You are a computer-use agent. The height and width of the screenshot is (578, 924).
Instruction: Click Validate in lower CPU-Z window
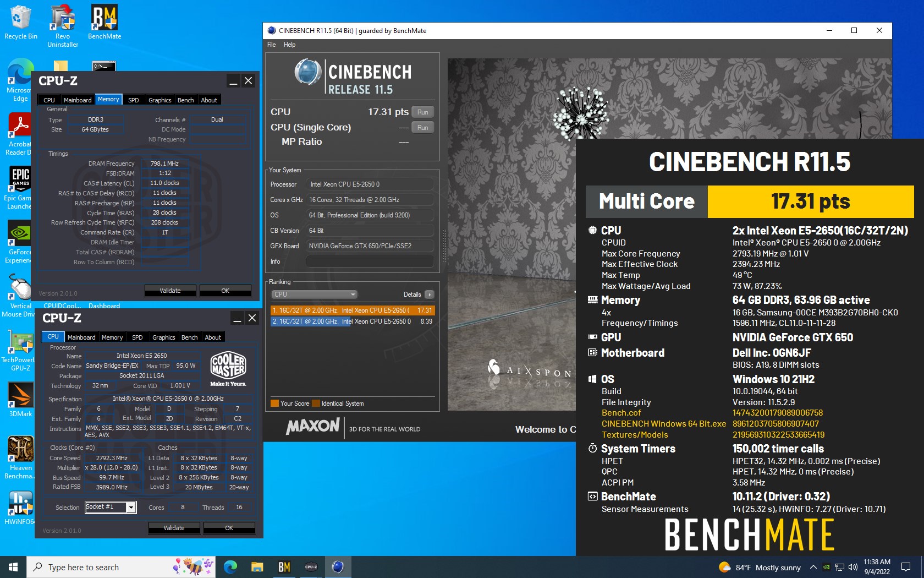(x=174, y=527)
